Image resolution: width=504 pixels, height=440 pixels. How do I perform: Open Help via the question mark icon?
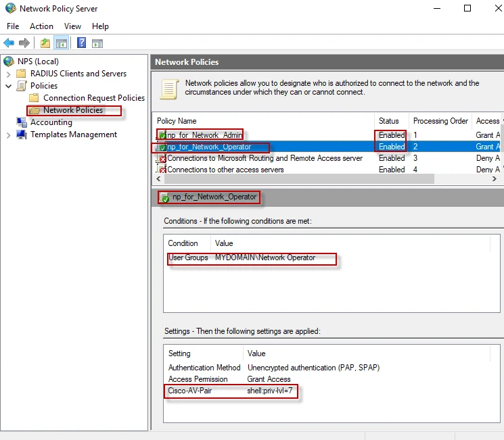coord(81,43)
